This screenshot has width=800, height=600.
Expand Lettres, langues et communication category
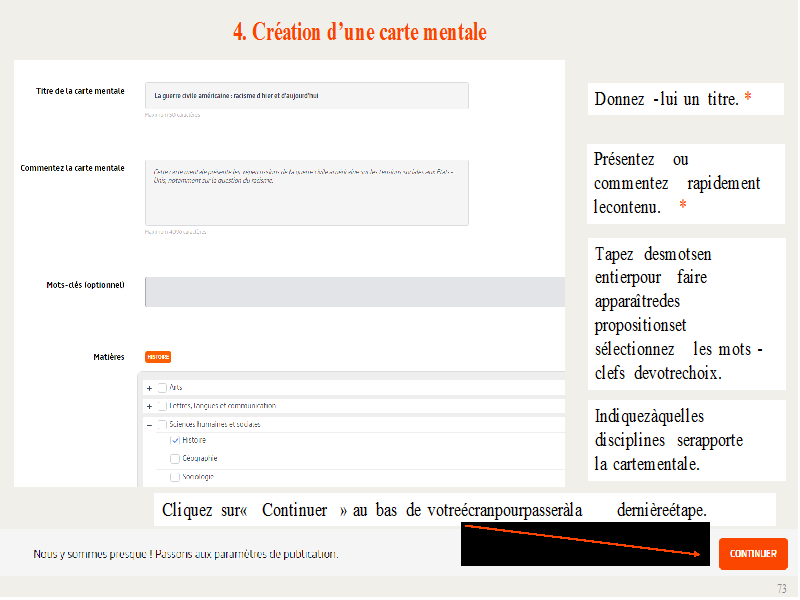(149, 407)
